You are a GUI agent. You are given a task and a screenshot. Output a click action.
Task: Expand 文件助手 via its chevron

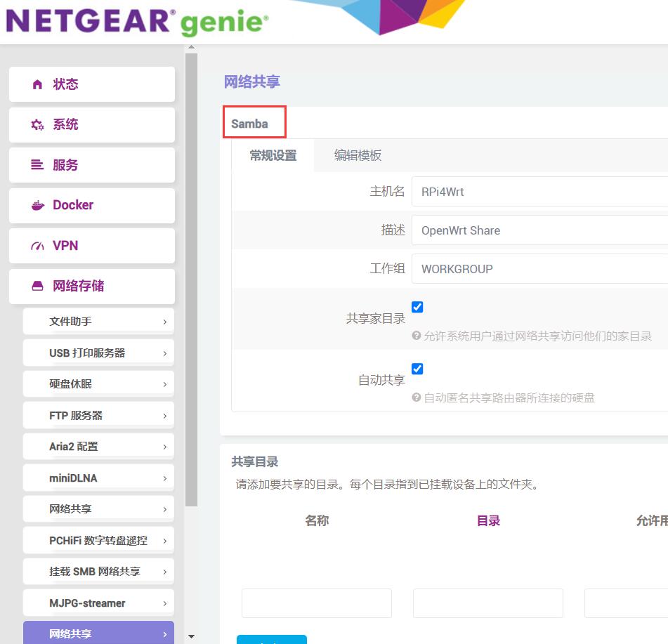[165, 322]
